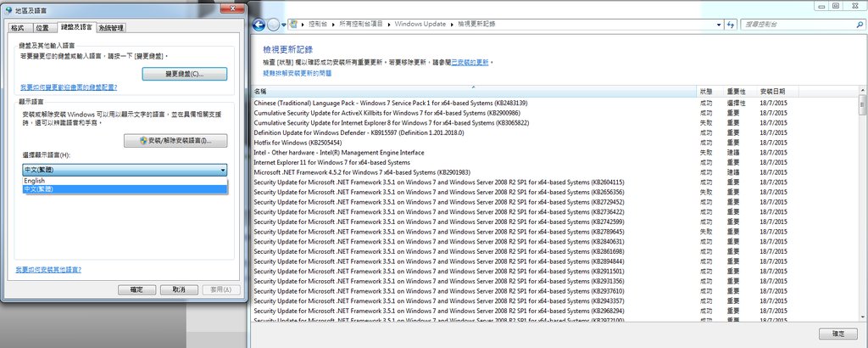This screenshot has width=868, height=348.
Task: Minimize the Windows Update window
Action: tap(821, 5)
